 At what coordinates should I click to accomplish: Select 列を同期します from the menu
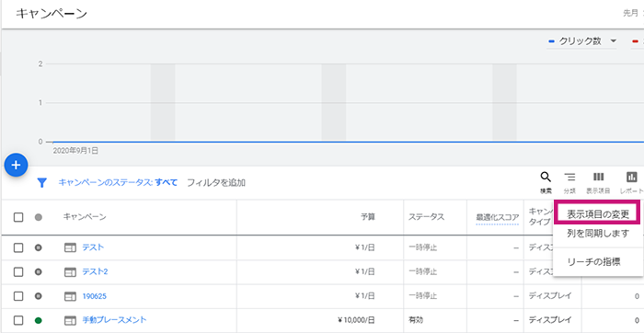click(598, 234)
